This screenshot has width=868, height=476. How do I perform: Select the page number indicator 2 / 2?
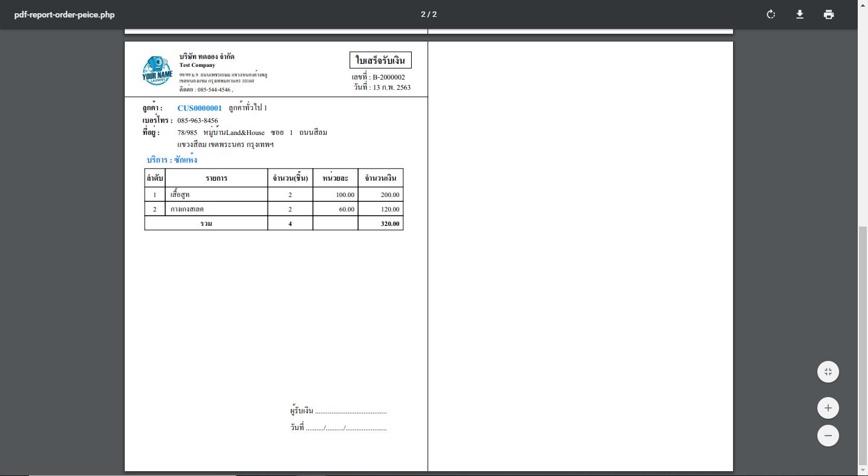(x=429, y=14)
